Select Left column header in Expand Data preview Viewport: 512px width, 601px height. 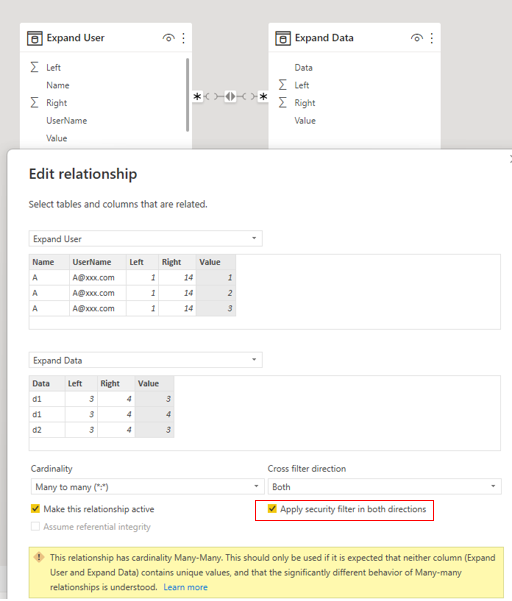click(x=81, y=384)
